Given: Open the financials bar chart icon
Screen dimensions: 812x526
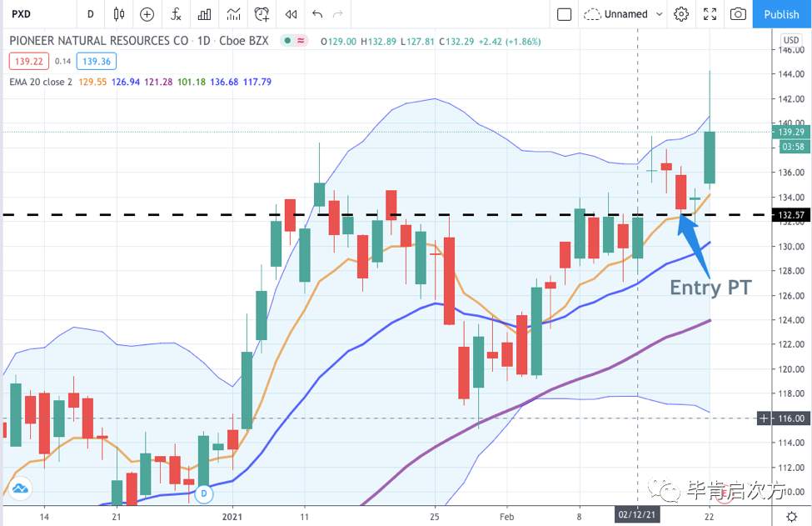Looking at the screenshot, I should [205, 14].
